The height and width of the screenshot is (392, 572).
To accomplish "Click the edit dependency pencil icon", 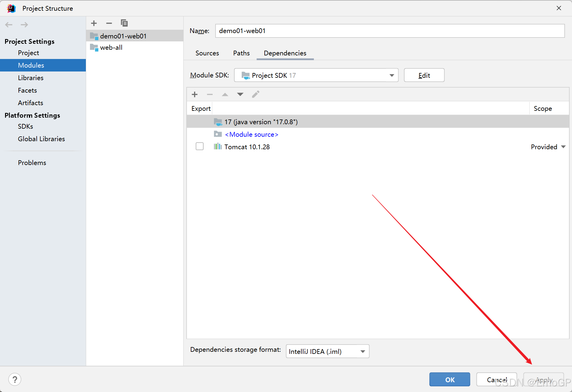I will pyautogui.click(x=256, y=94).
